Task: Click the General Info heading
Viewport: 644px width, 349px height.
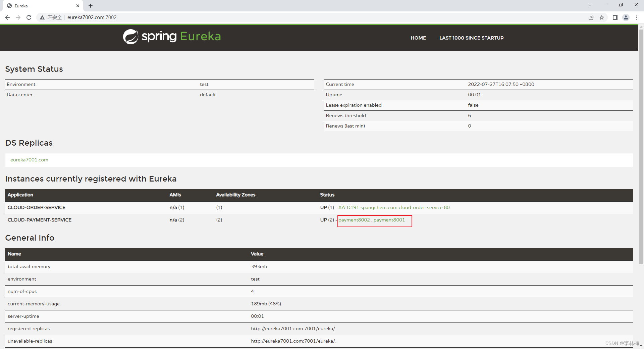Action: (30, 238)
